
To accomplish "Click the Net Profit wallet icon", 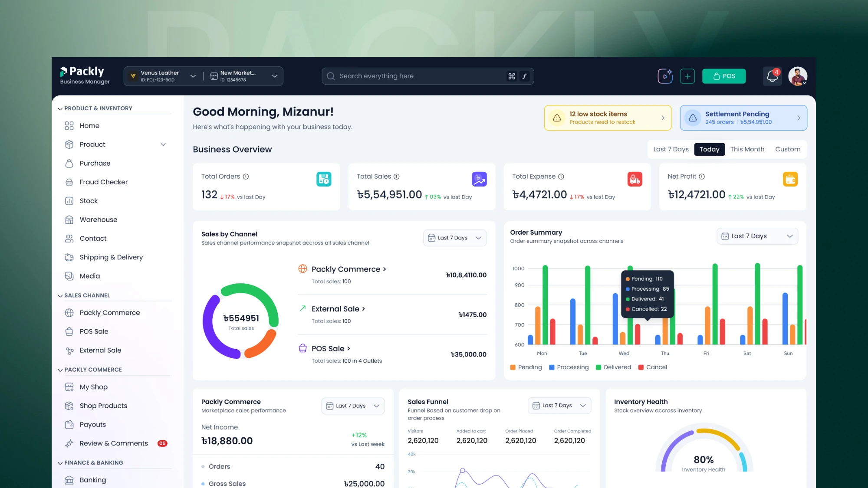I will 790,179.
